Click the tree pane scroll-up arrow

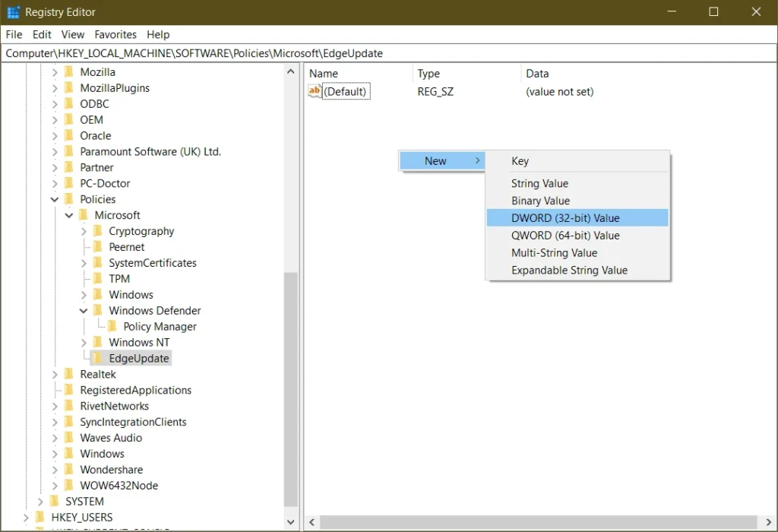click(x=291, y=72)
